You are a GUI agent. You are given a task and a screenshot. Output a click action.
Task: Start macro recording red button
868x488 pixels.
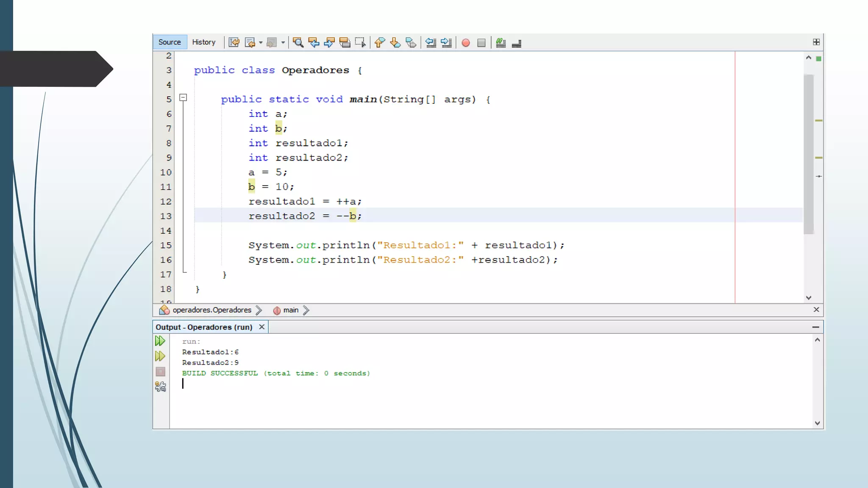[x=466, y=43]
